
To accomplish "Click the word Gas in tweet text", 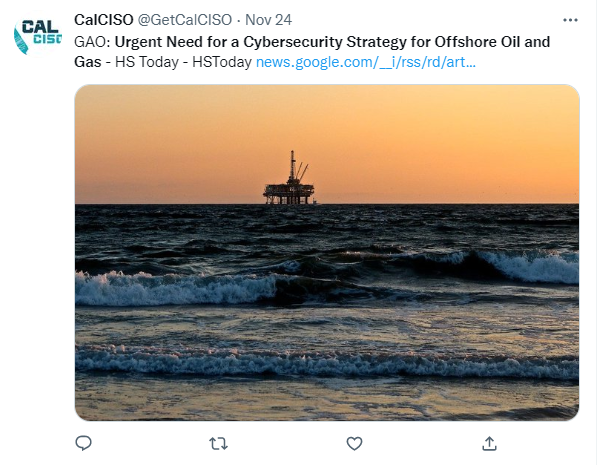I will tap(88, 62).
